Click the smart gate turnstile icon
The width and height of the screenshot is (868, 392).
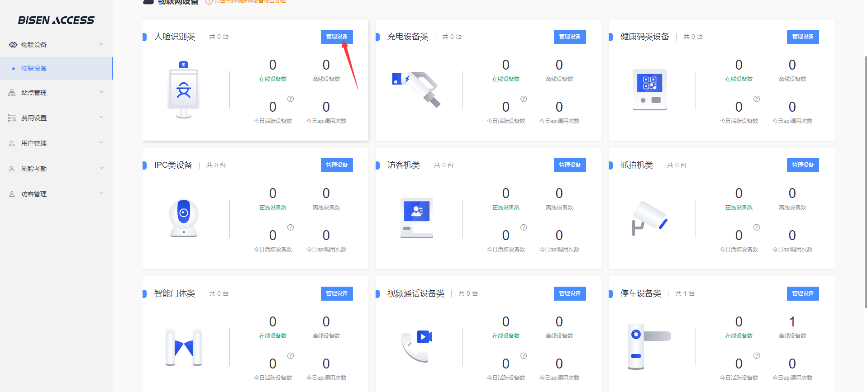click(183, 347)
